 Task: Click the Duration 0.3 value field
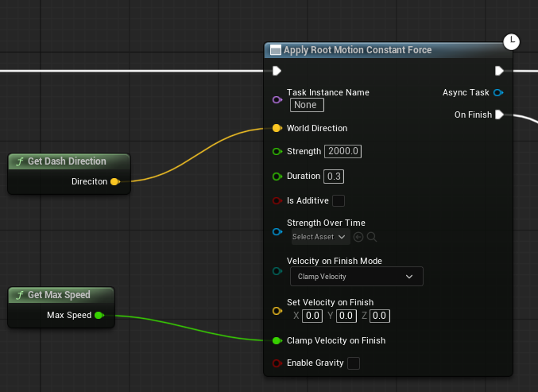coord(334,177)
